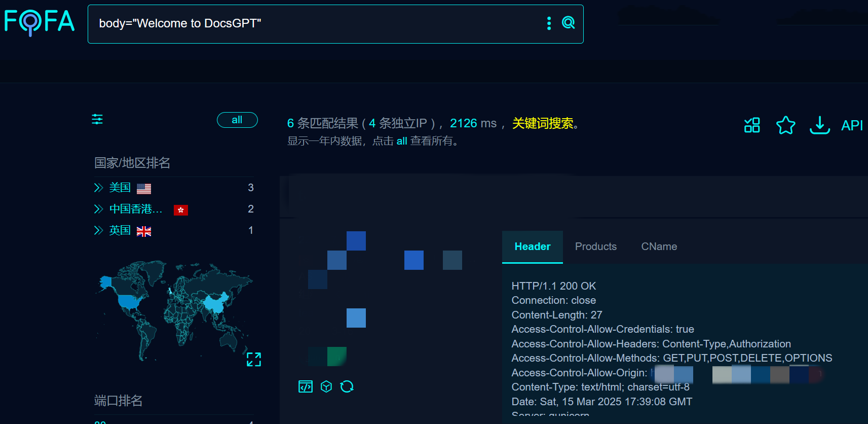This screenshot has width=868, height=424.
Task: Toggle the 'all' time range pill
Action: tap(237, 120)
